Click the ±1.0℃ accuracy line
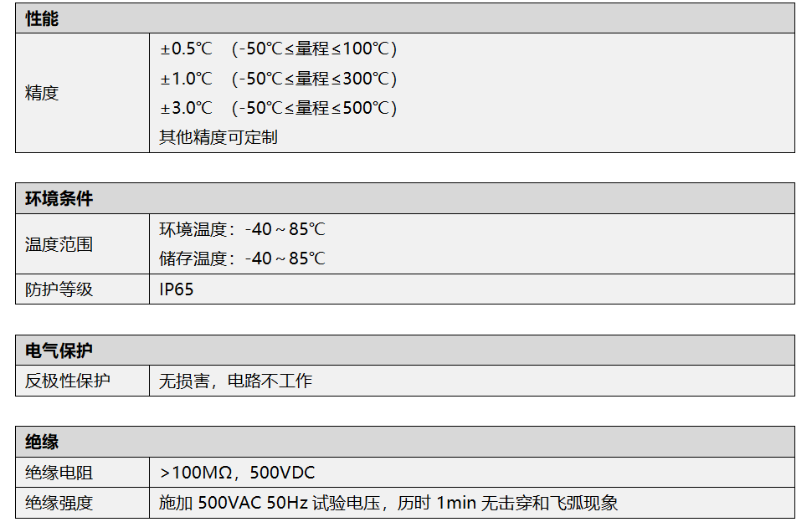 tap(278, 79)
